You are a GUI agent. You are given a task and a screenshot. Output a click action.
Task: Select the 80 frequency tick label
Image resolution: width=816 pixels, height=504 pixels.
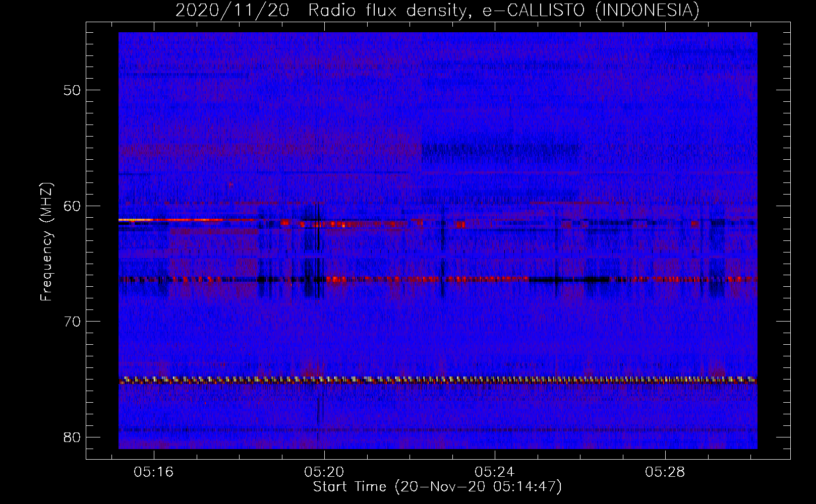[73, 437]
